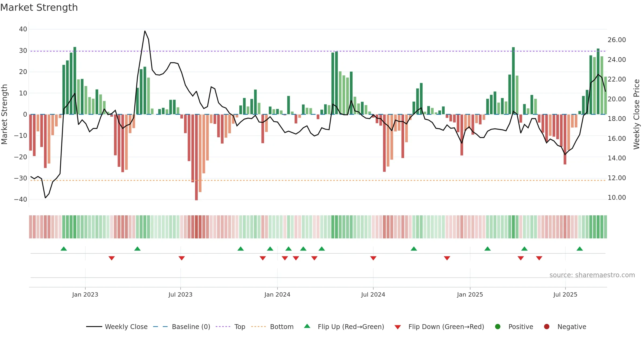The height and width of the screenshot is (362, 644).
Task: Select the Flip Up marker just before Jan 2023
Action: pos(64,249)
